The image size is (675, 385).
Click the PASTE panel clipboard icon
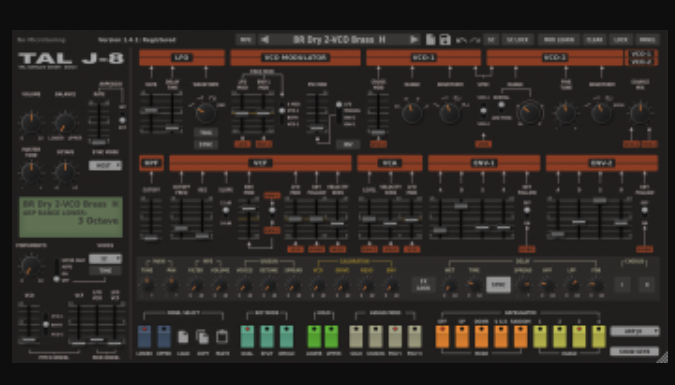pos(222,337)
